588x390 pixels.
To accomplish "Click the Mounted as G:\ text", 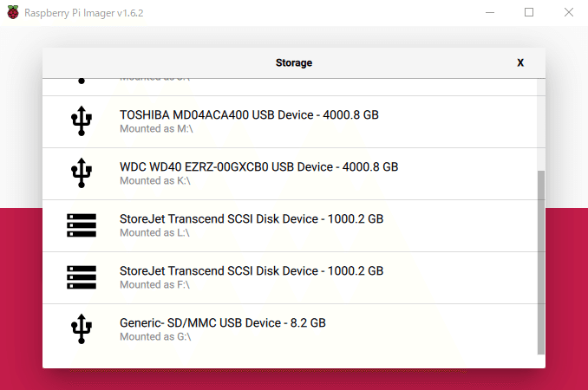I will click(155, 337).
